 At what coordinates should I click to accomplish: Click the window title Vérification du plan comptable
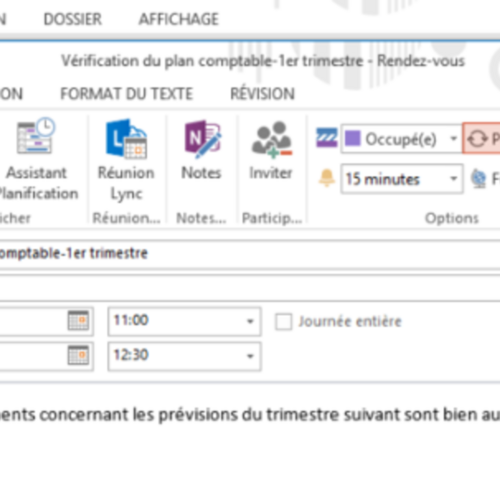(x=263, y=61)
